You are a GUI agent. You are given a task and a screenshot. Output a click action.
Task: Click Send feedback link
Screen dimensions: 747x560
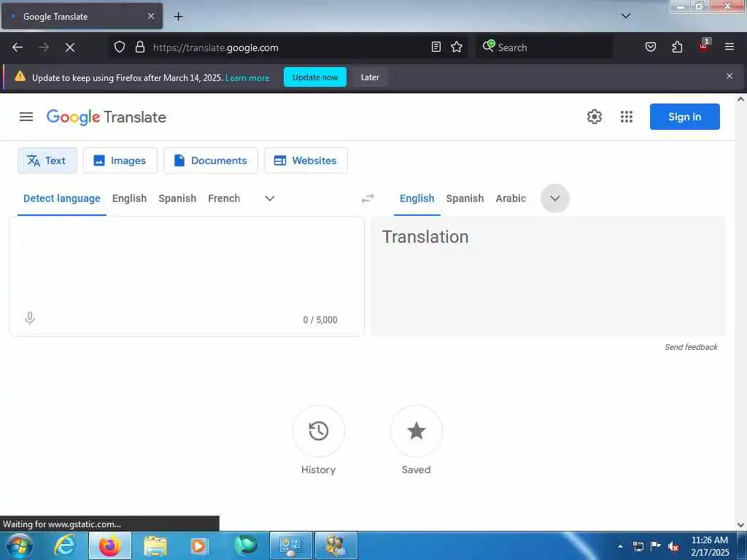click(x=691, y=347)
